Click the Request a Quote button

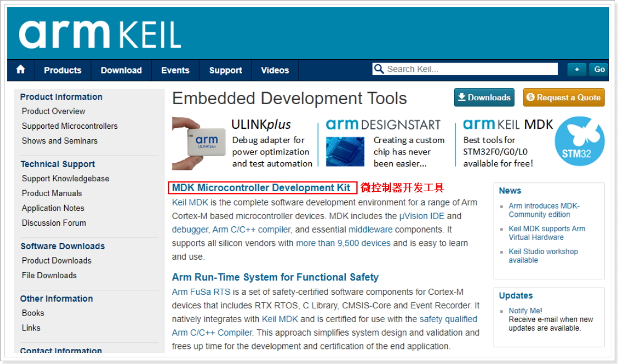(563, 98)
